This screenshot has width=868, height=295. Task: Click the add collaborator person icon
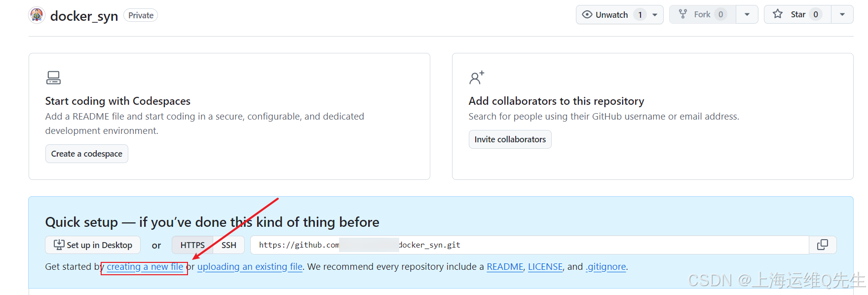477,78
